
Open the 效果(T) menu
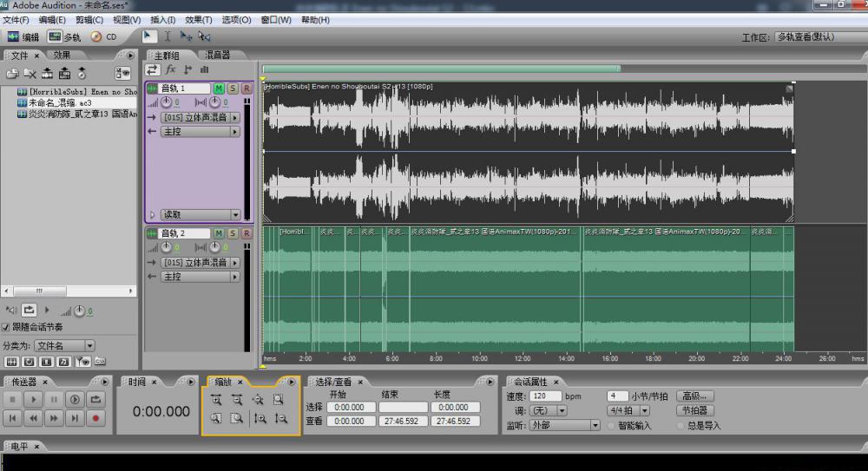[198, 20]
